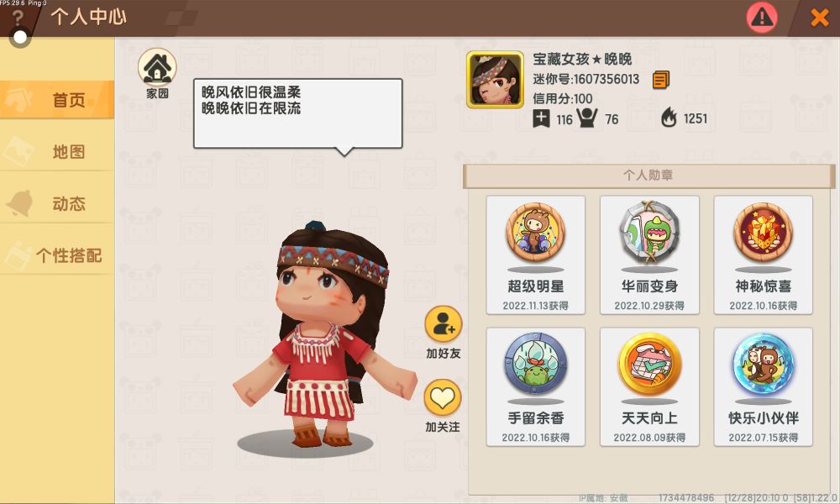The width and height of the screenshot is (840, 504).
Task: Select the 首页 tab in sidebar
Action: [57, 100]
